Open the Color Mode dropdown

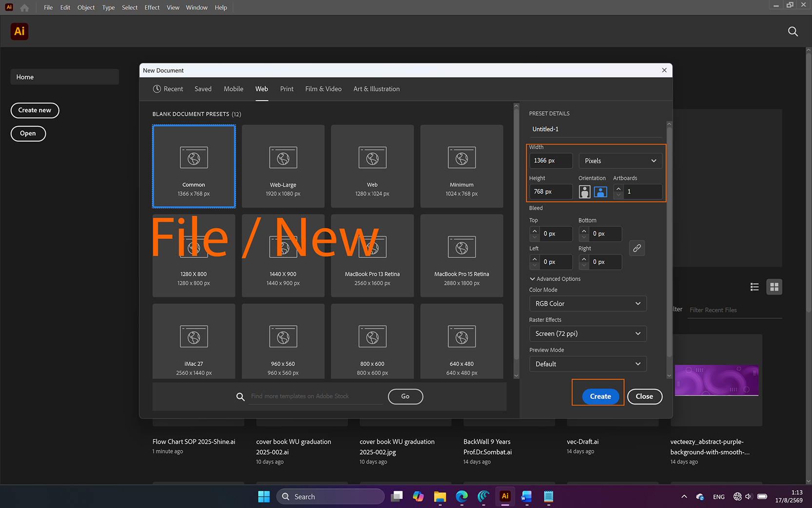click(588, 304)
